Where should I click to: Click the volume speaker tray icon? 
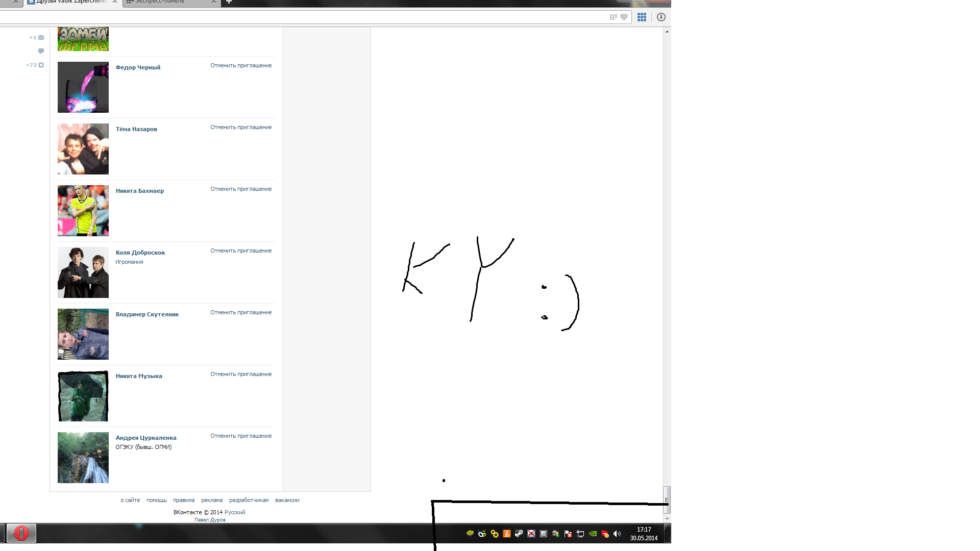(617, 534)
